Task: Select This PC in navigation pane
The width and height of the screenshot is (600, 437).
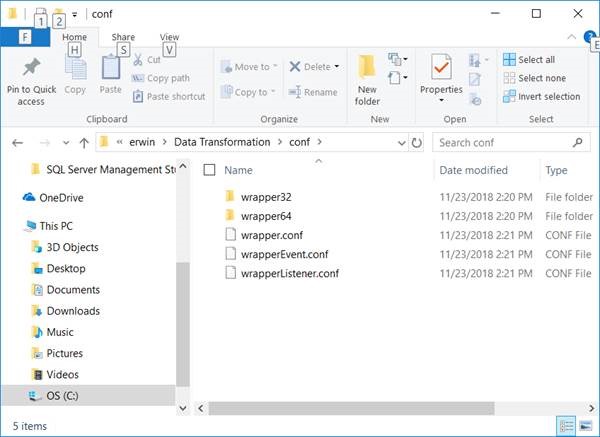Action: click(x=48, y=226)
